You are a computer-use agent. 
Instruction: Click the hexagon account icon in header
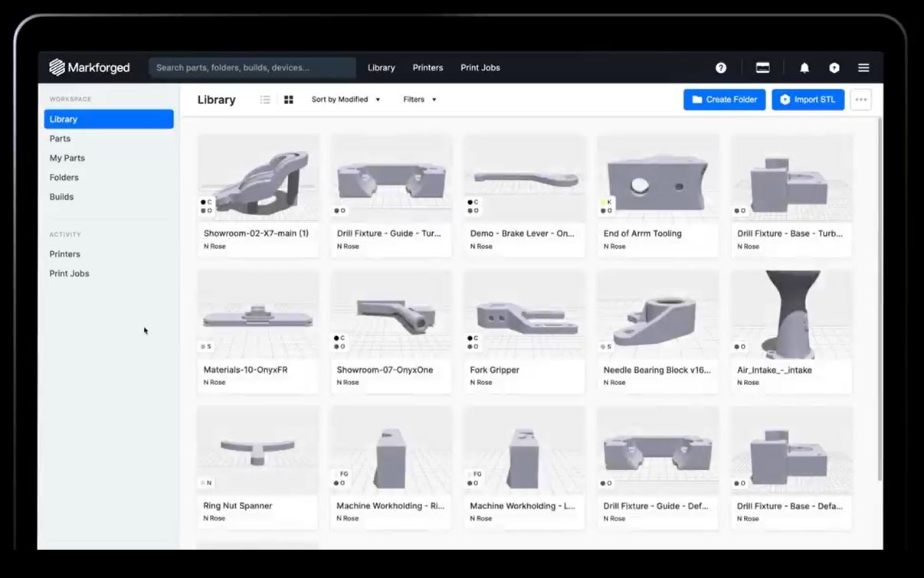point(834,67)
